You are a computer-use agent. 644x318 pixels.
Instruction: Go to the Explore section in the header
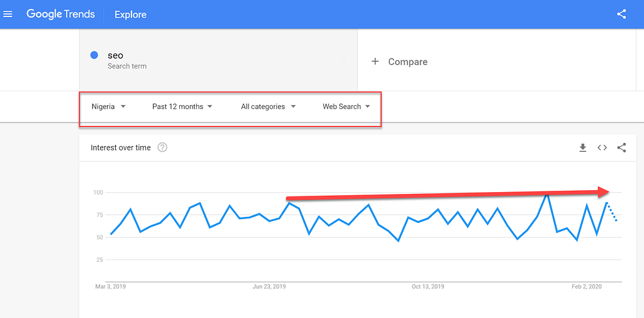130,15
